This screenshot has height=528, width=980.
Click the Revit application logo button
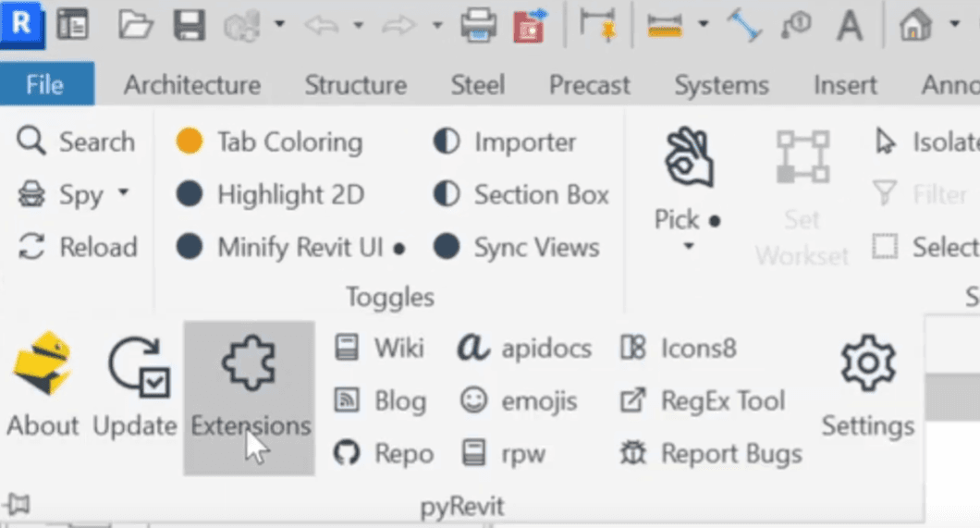(x=22, y=24)
